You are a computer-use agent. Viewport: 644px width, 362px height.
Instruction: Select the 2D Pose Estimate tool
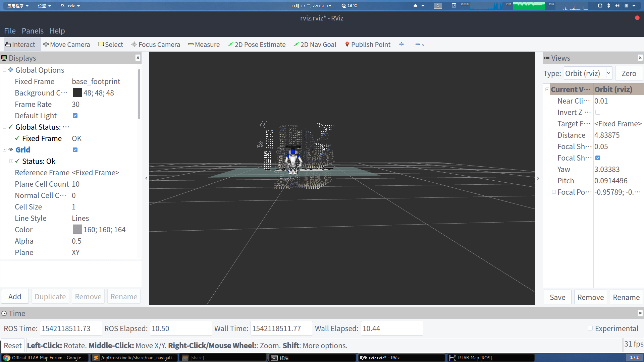(257, 45)
